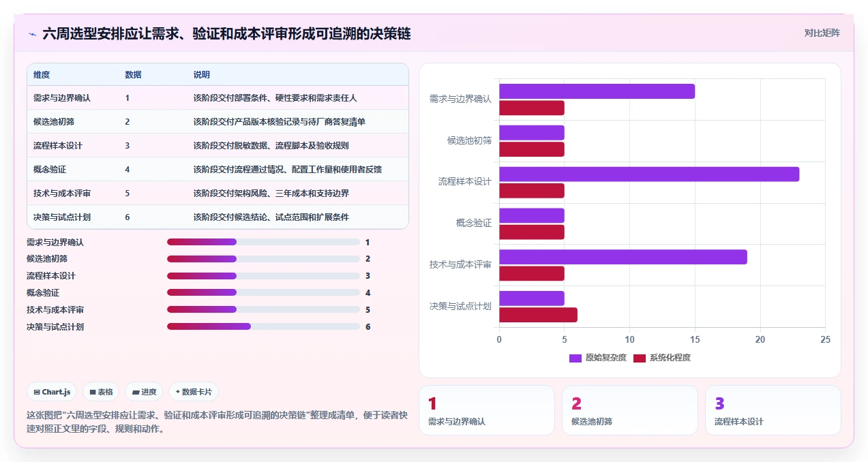Click the red 系统化程度 bar for 候选池初筛
The height and width of the screenshot is (462, 868).
coord(532,149)
